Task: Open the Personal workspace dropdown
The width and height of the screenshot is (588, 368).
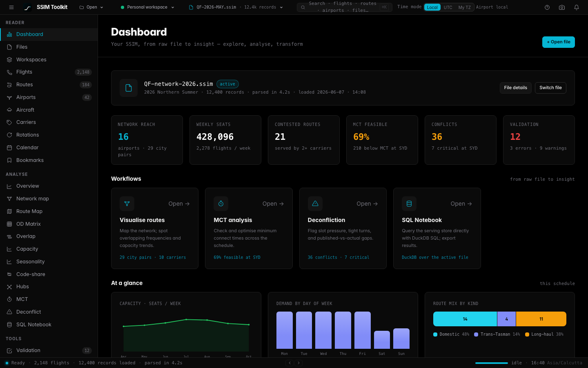Action: 147,7
